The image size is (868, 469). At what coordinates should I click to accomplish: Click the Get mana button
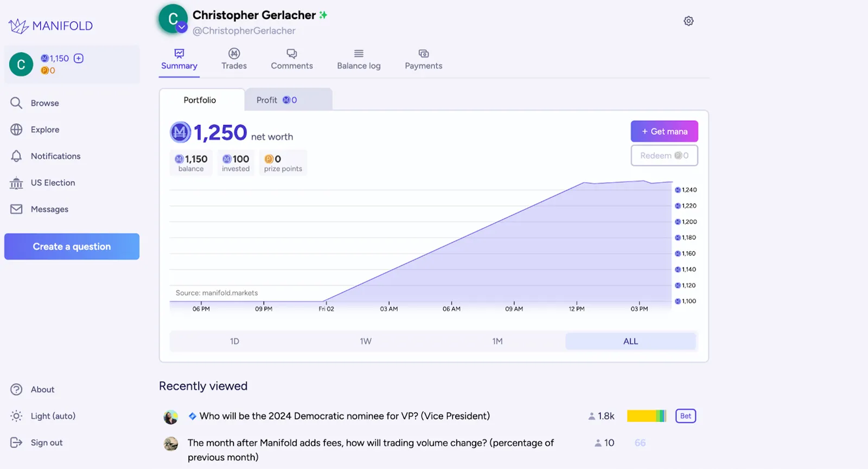coord(664,131)
